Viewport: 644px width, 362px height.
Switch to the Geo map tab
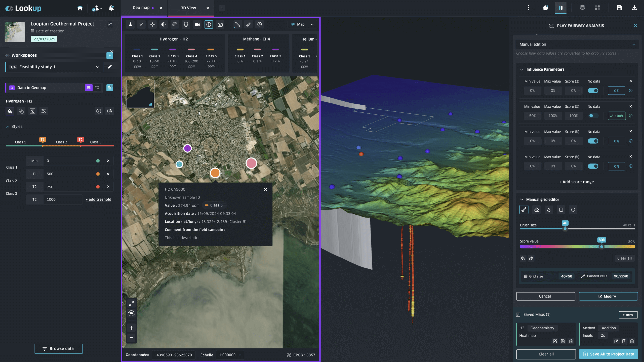[141, 8]
